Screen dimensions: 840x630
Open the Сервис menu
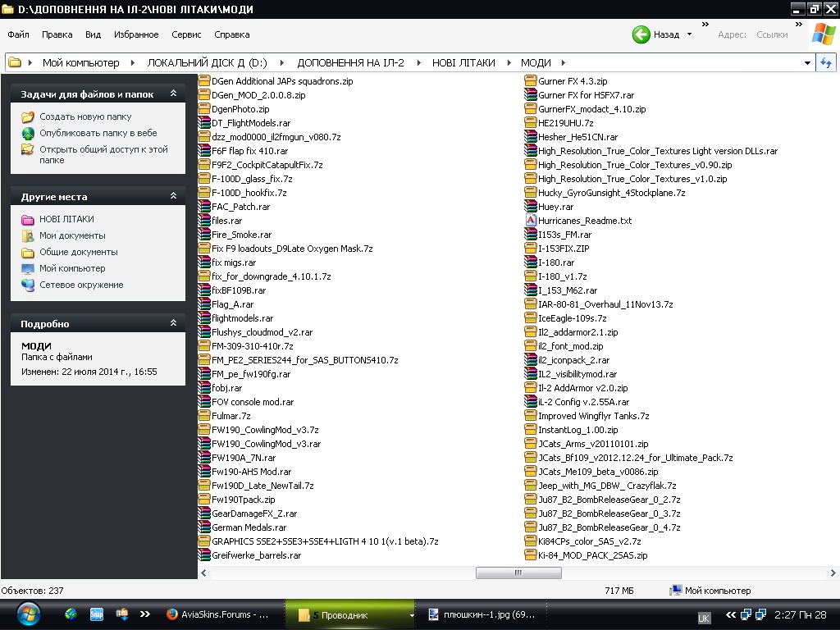186,34
